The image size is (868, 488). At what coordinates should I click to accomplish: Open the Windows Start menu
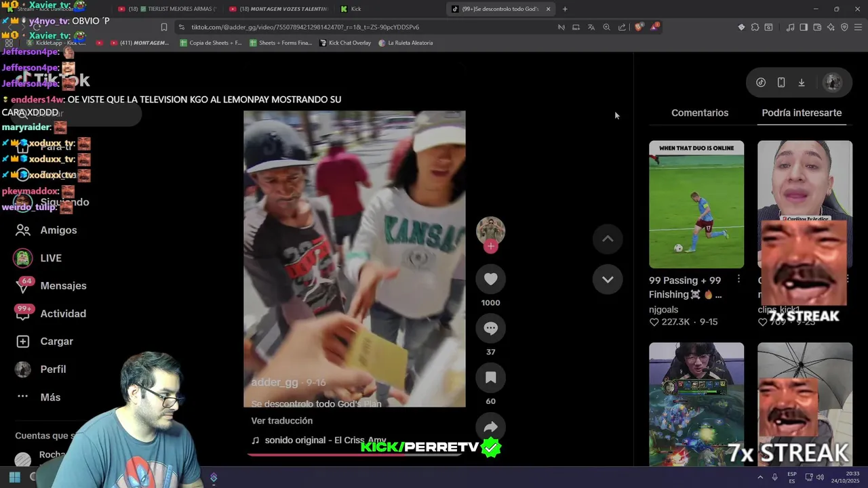pyautogui.click(x=14, y=477)
